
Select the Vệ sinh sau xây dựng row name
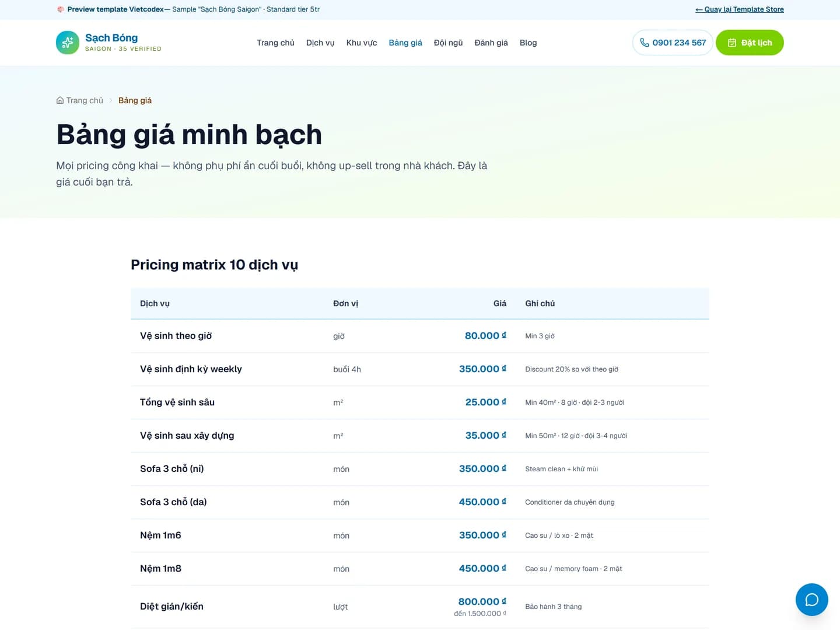tap(187, 436)
